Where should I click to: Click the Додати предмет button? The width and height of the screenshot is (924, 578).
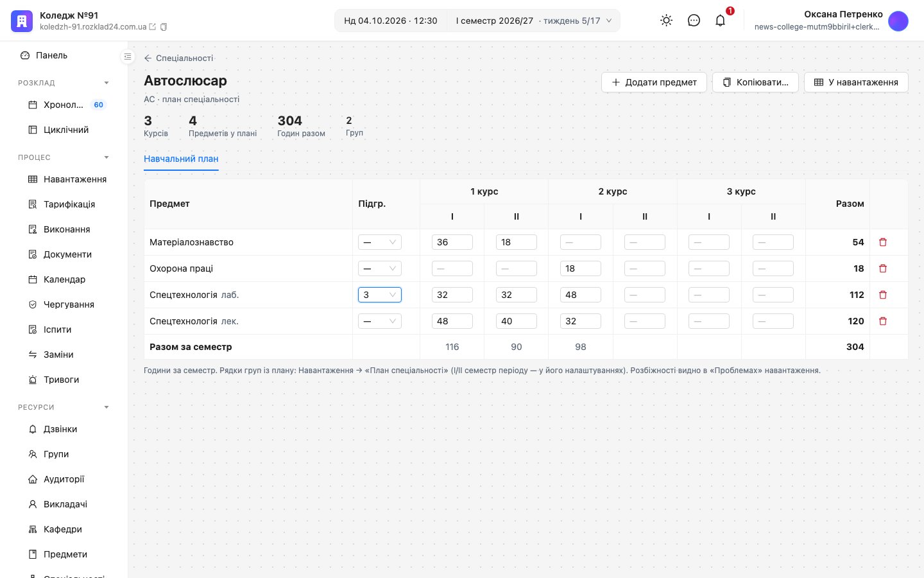point(654,82)
